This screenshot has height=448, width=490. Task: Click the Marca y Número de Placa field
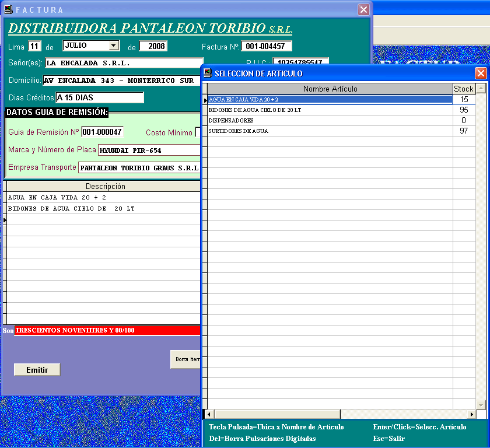tap(149, 150)
